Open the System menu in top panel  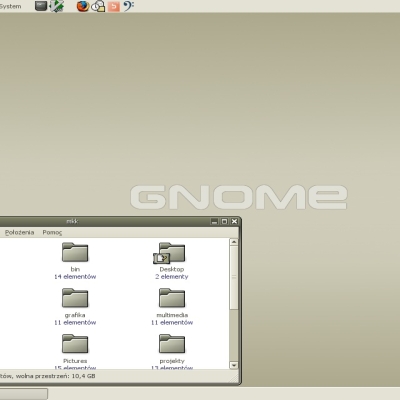pyautogui.click(x=10, y=6)
